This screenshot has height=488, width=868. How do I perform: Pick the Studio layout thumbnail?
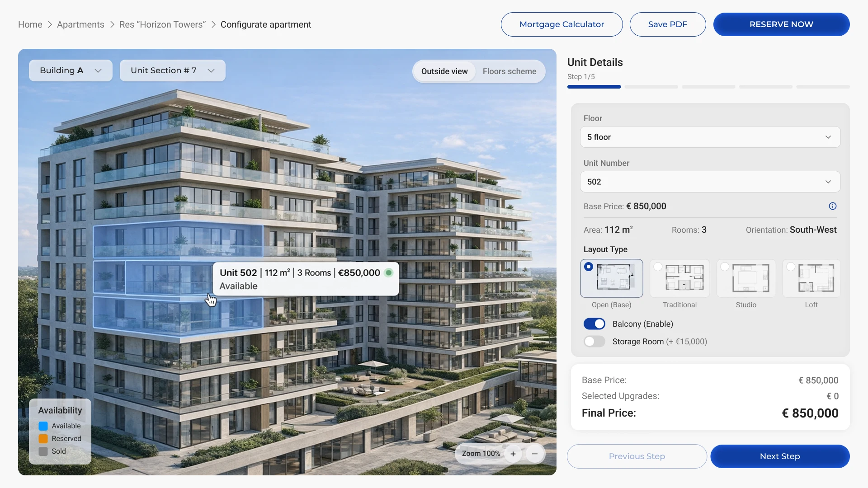pyautogui.click(x=745, y=278)
